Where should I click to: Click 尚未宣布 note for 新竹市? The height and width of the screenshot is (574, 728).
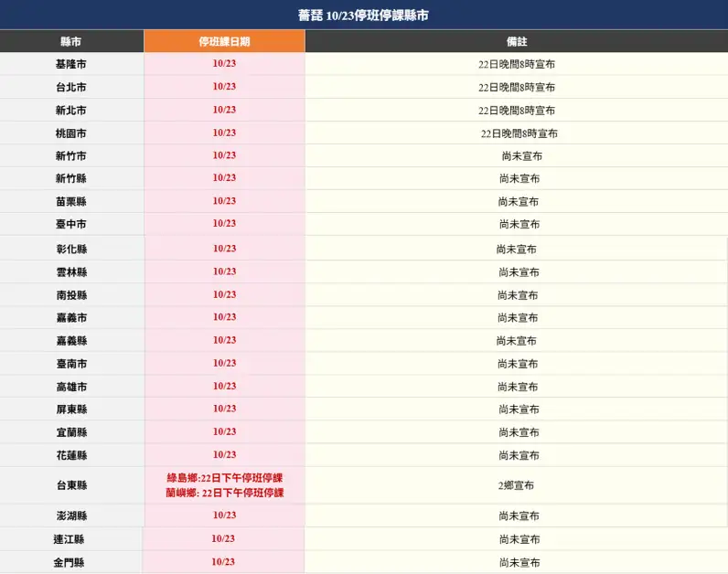pyautogui.click(x=522, y=156)
